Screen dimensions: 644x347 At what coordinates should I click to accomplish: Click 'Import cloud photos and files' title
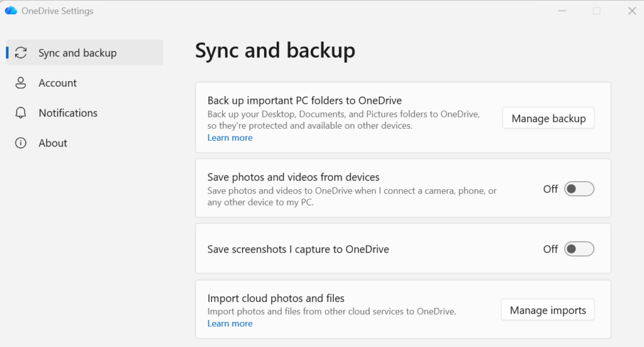[x=276, y=298]
